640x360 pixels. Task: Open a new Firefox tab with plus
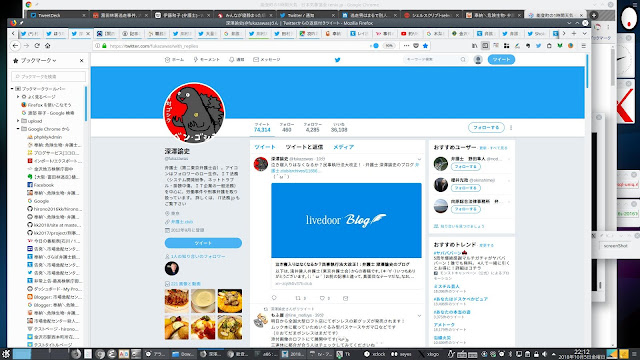(574, 33)
